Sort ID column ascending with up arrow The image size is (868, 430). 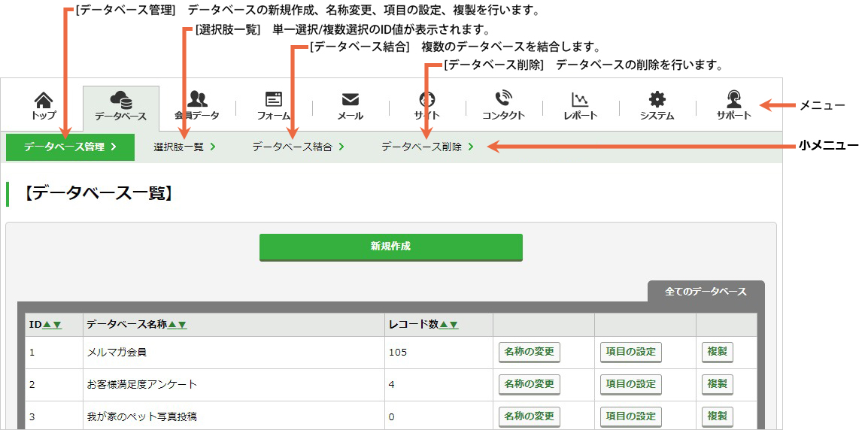47,325
